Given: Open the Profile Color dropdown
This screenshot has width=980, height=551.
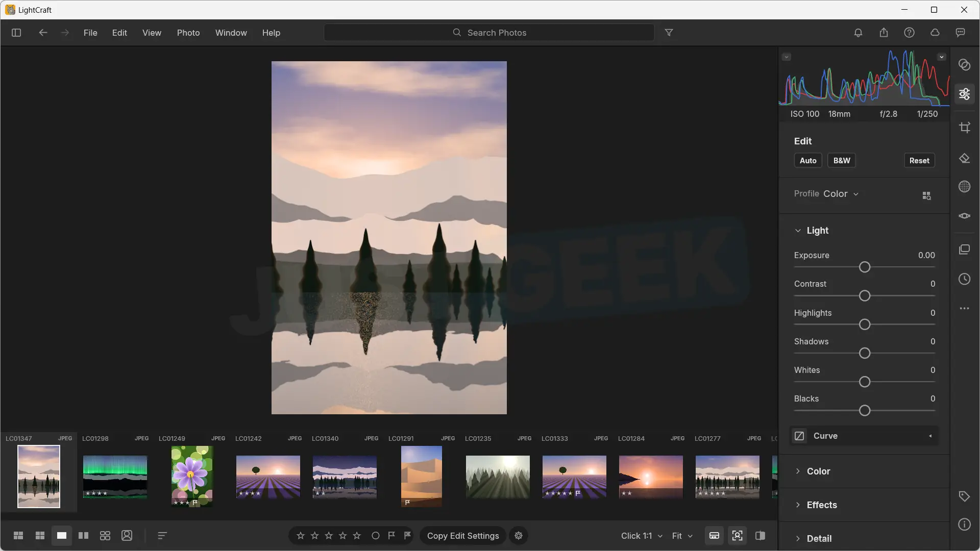Looking at the screenshot, I should [x=841, y=194].
